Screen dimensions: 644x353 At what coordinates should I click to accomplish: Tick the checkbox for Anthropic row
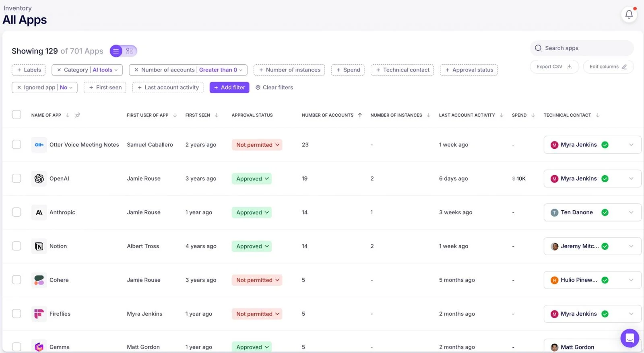click(x=17, y=212)
